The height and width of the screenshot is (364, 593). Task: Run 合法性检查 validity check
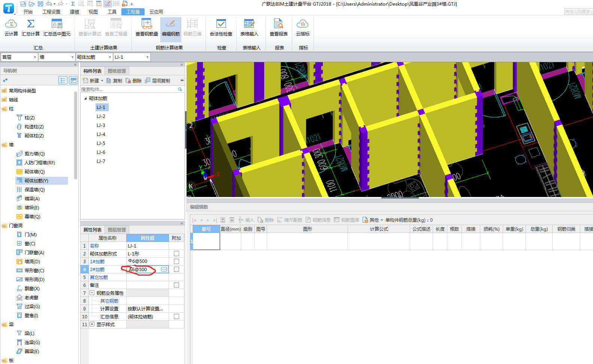pyautogui.click(x=221, y=28)
